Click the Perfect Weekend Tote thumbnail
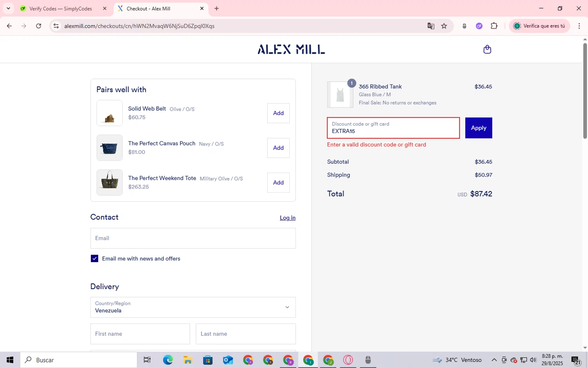Screen dimensions: 588x368 click(109, 182)
